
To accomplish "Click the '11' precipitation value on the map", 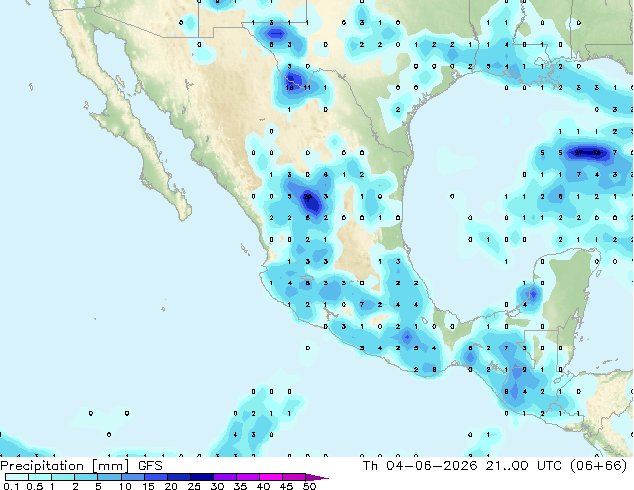I will tap(307, 87).
